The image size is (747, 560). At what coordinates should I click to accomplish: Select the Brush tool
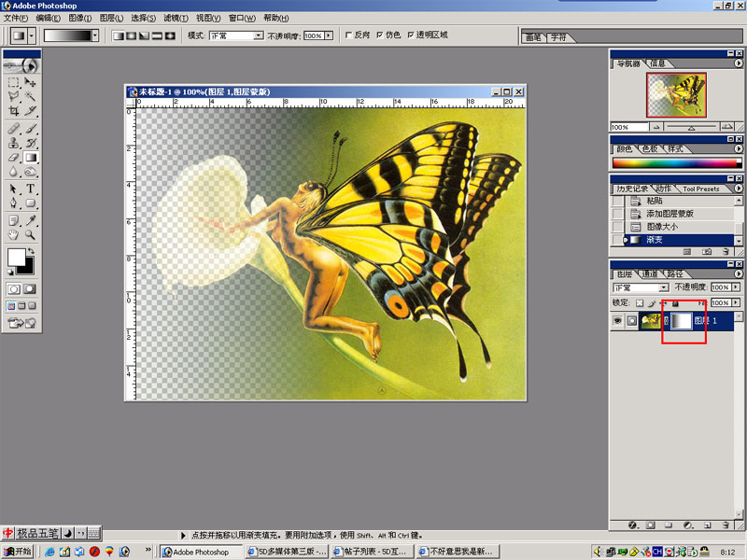(30, 129)
